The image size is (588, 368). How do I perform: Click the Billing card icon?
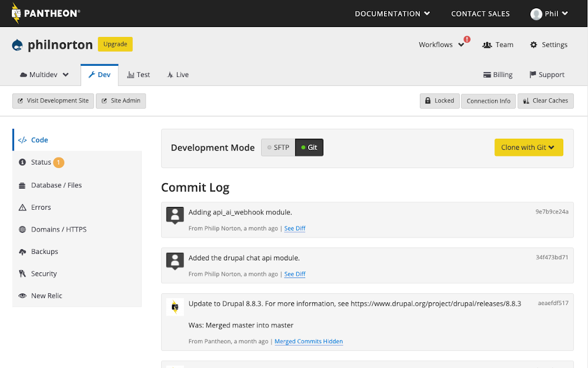tap(487, 75)
